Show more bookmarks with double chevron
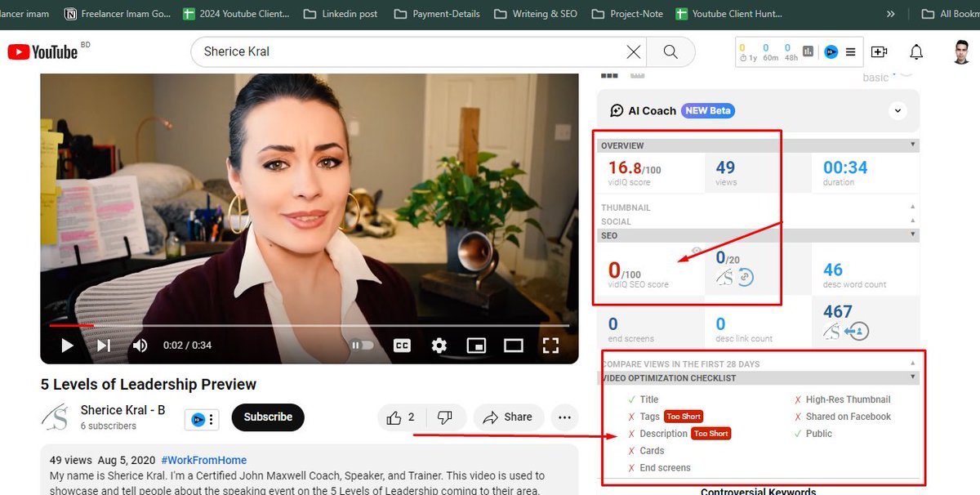This screenshot has height=495, width=980. pos(890,14)
